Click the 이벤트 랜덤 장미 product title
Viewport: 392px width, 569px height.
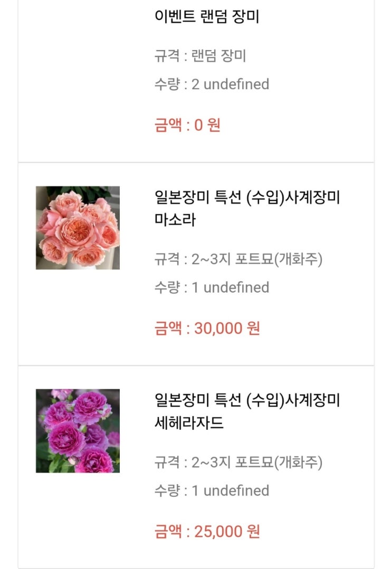(206, 16)
